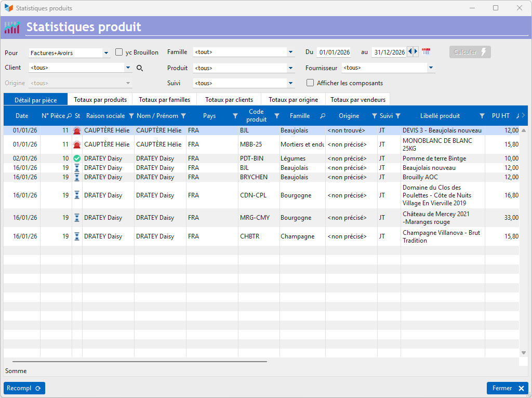Screen dimensions: 532x398
Task: Click filter icon on Libellé produit column
Action: coord(482,116)
